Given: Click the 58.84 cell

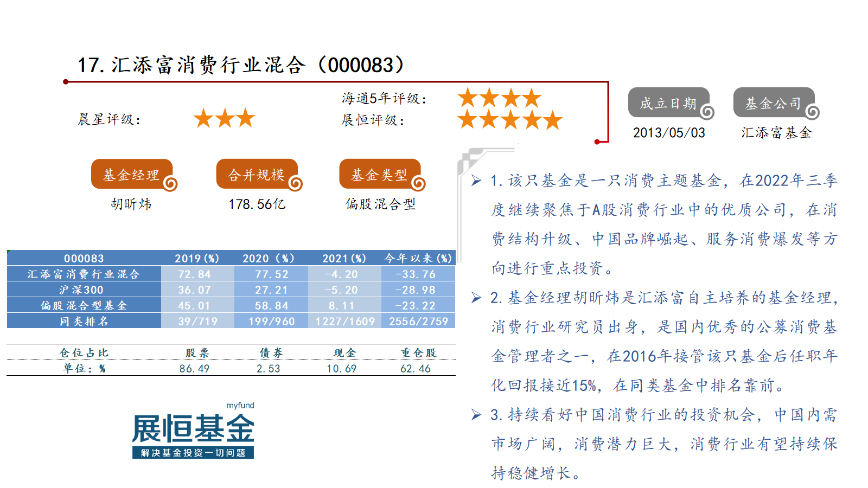Looking at the screenshot, I should tap(271, 305).
